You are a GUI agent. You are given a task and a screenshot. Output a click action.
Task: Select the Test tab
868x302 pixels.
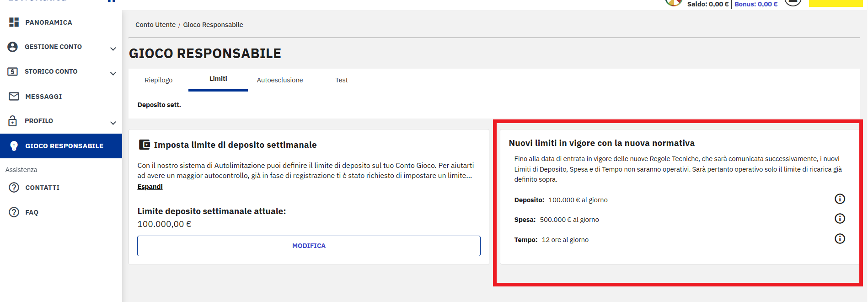coord(341,80)
